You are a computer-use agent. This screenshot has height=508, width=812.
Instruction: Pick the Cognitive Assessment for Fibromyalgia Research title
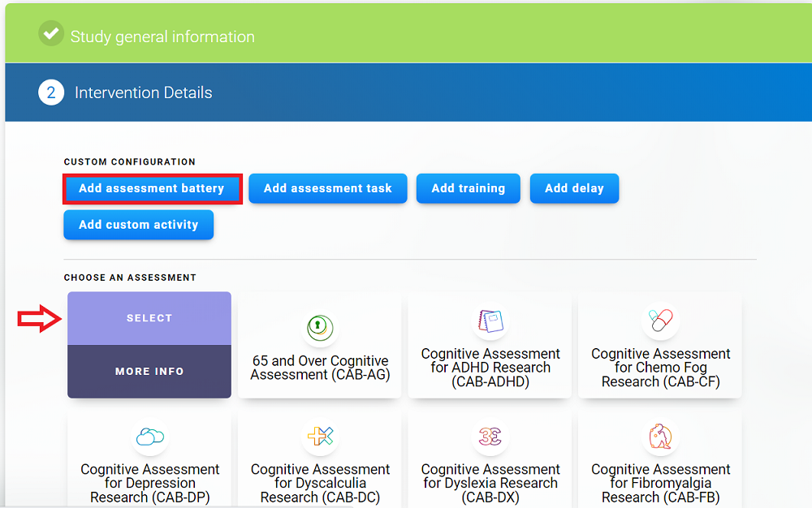click(x=660, y=484)
